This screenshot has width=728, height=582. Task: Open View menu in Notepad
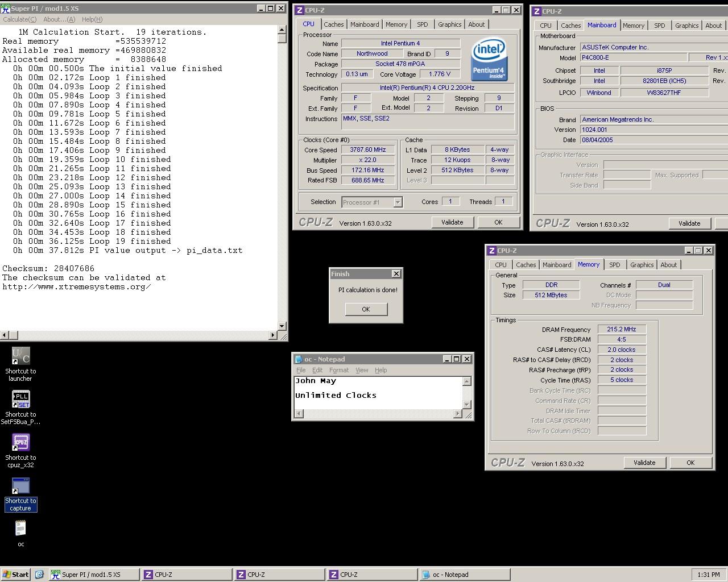(x=362, y=370)
